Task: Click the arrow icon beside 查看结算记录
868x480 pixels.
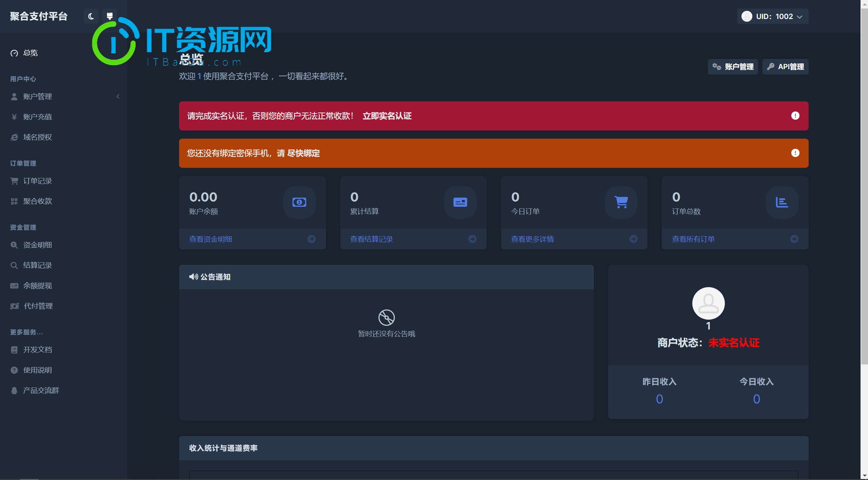Action: 472,239
